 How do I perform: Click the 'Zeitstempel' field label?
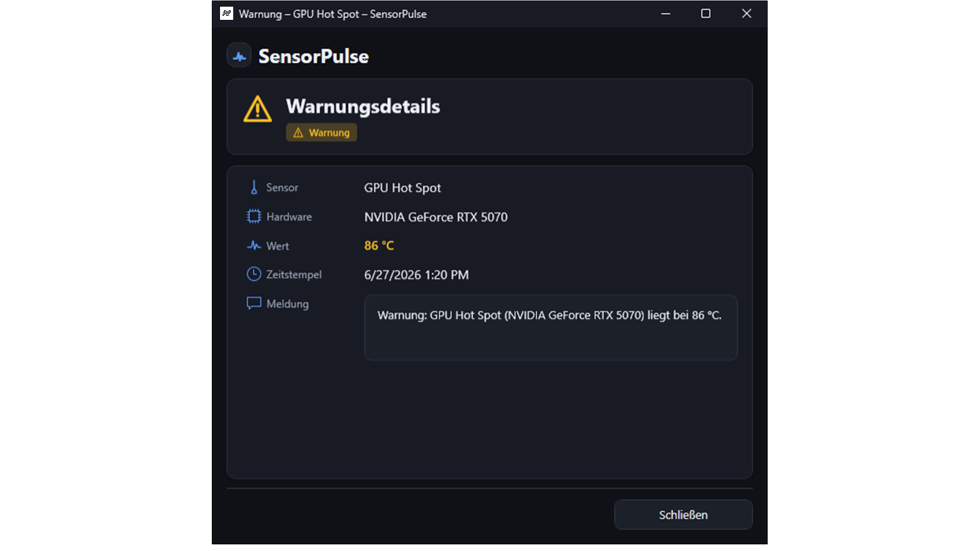click(x=293, y=274)
